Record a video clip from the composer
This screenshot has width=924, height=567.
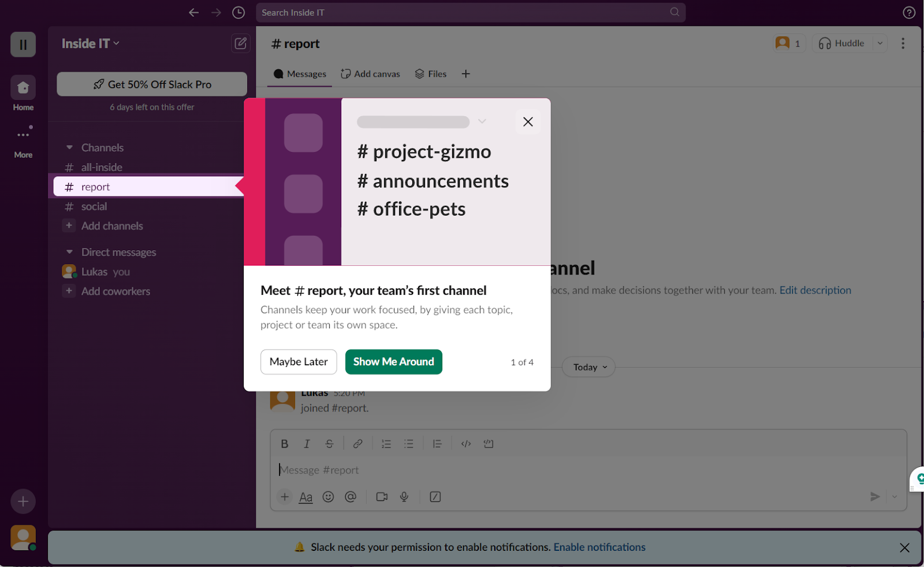point(381,496)
